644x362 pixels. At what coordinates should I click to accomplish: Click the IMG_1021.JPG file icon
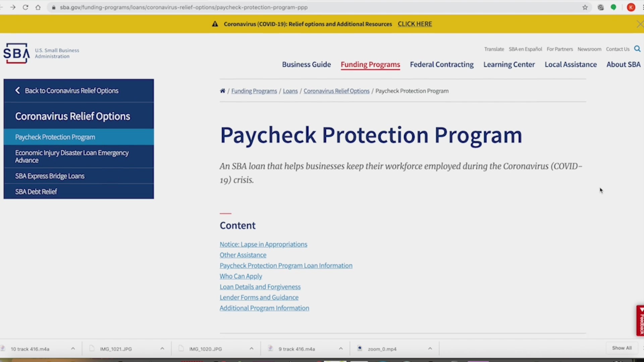[92, 348]
